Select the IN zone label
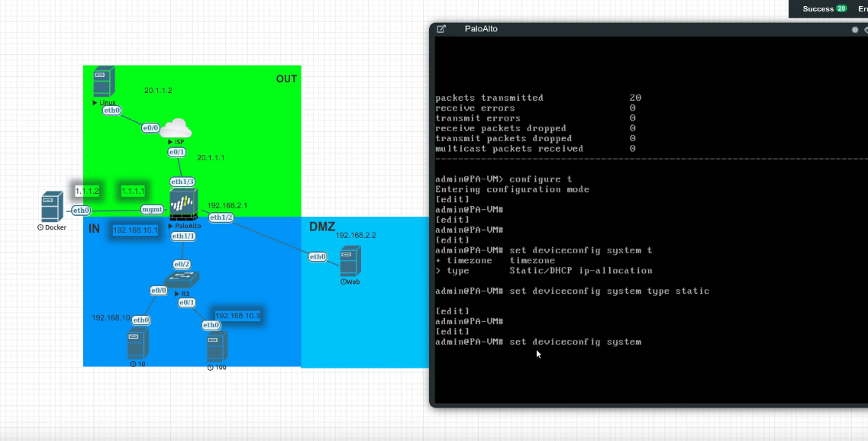The width and height of the screenshot is (868, 441). click(x=94, y=229)
